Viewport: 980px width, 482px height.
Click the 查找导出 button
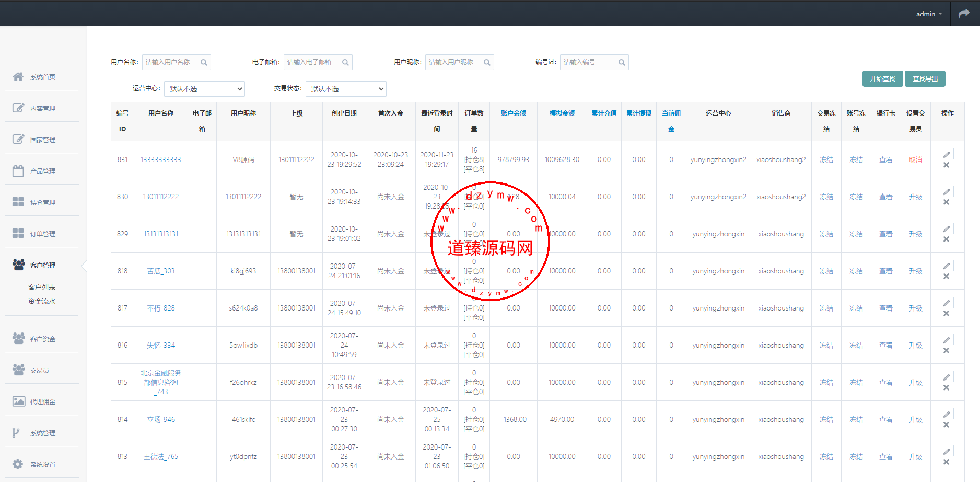(x=925, y=78)
